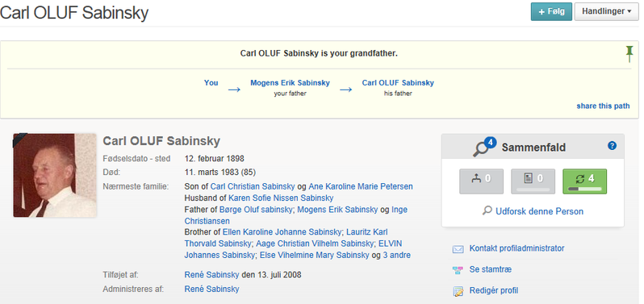Click the Sammenfald panel heading
This screenshot has height=304, width=644.
(x=533, y=148)
